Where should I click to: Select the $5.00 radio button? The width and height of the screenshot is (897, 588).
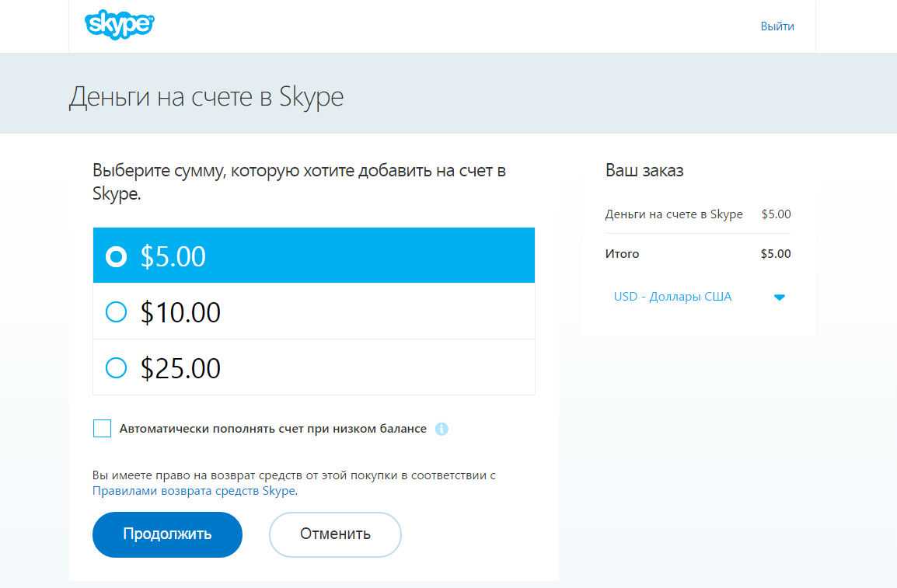(116, 256)
